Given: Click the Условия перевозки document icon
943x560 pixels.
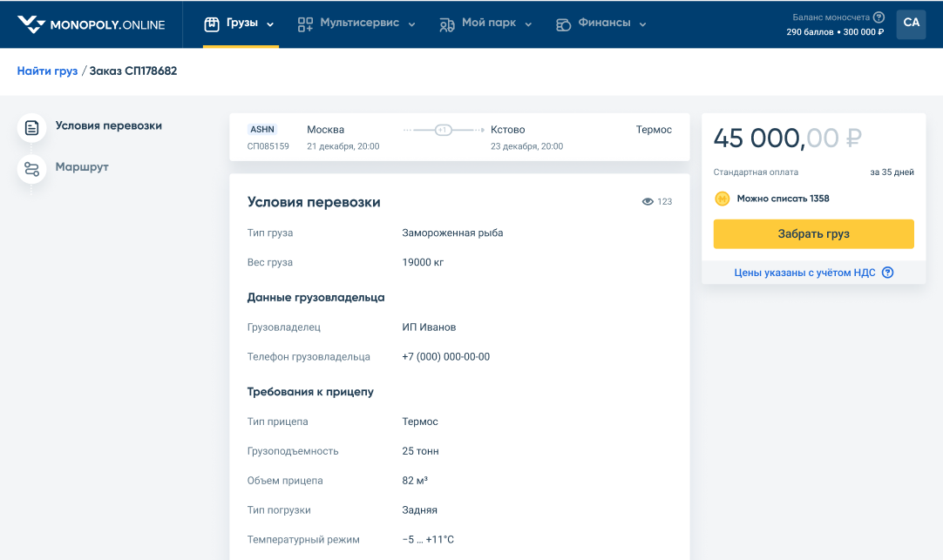Looking at the screenshot, I should coord(32,127).
